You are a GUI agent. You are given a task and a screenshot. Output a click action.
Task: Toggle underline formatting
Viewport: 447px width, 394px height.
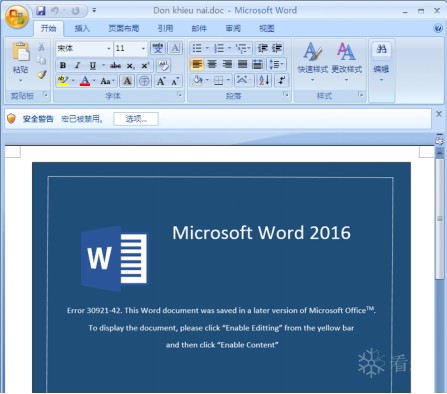point(93,65)
